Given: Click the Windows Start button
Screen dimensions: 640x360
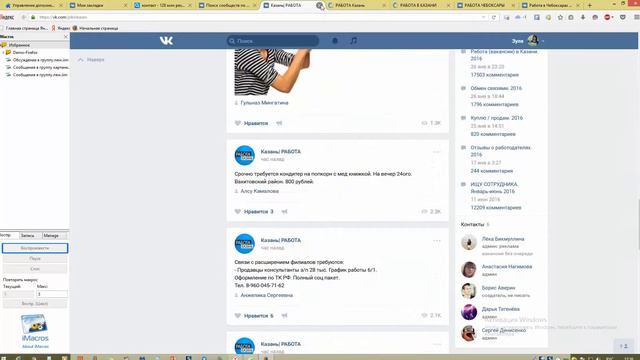Looking at the screenshot, I should coord(4,358).
